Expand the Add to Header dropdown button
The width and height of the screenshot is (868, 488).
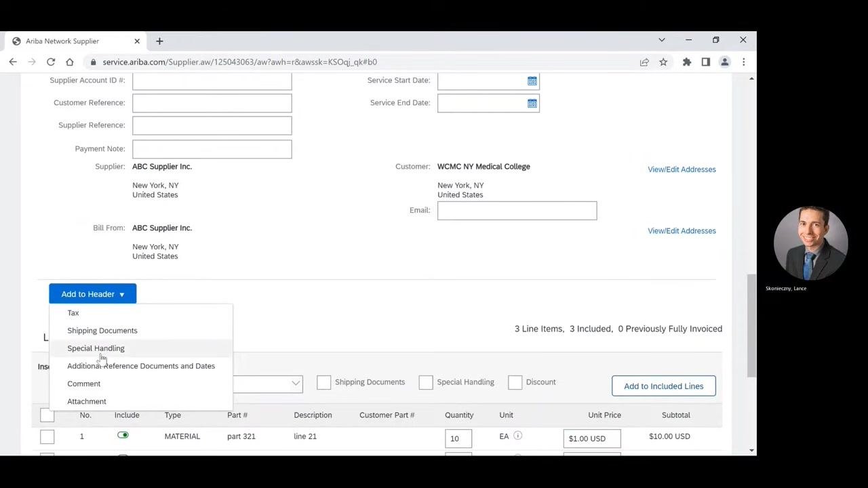[93, 293]
